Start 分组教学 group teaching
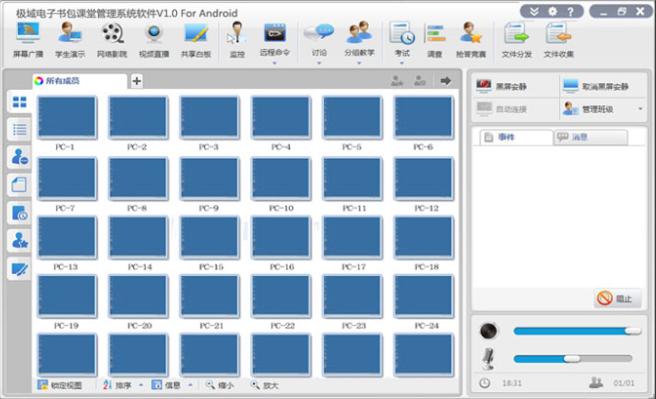Screen dimensions: 656x399 359,38
